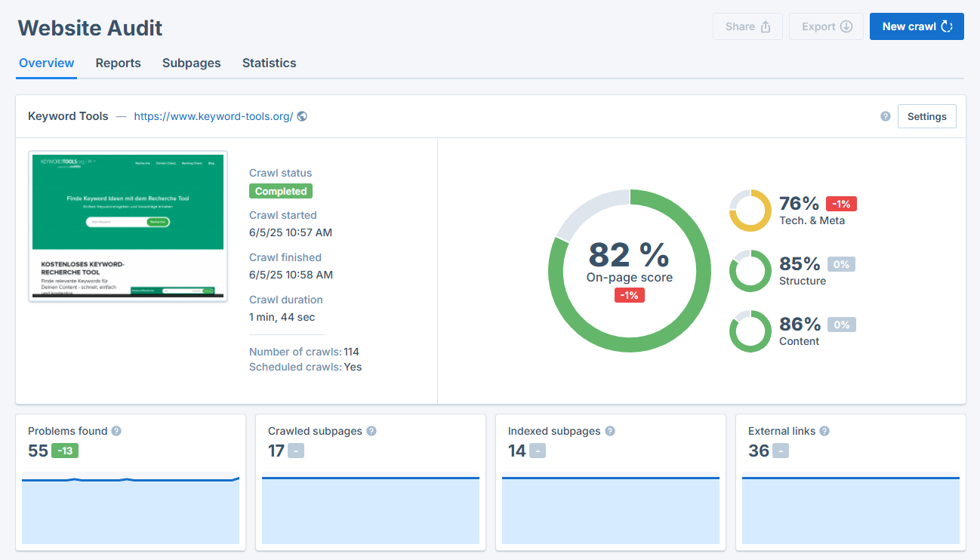The height and width of the screenshot is (560, 980).
Task: Click the 82% On-page score donut chart
Action: tap(630, 270)
